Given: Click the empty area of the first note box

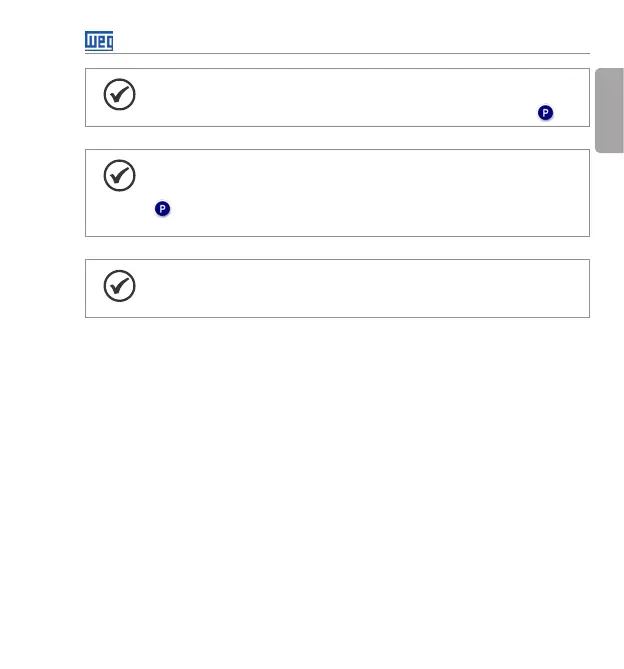Looking at the screenshot, I should click(340, 97).
